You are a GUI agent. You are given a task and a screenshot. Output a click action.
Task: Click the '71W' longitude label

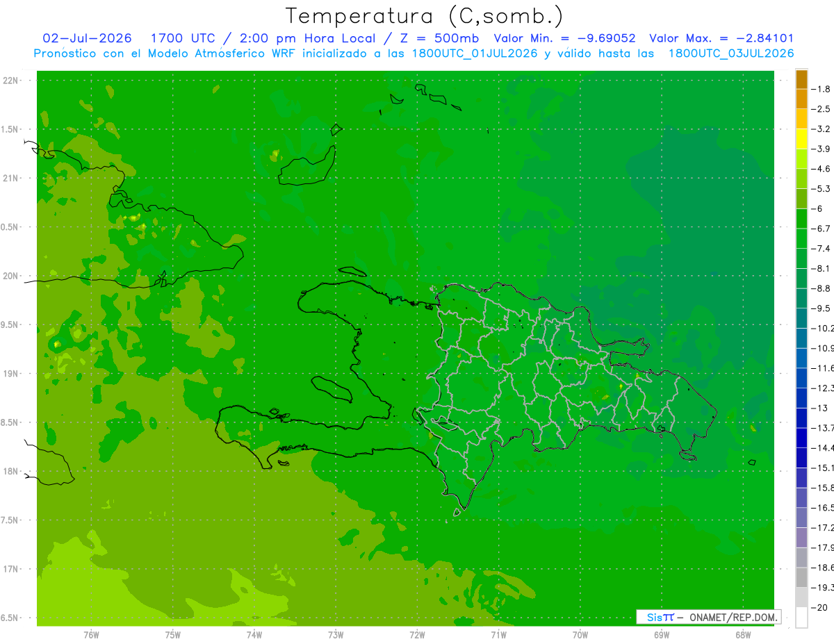click(498, 635)
